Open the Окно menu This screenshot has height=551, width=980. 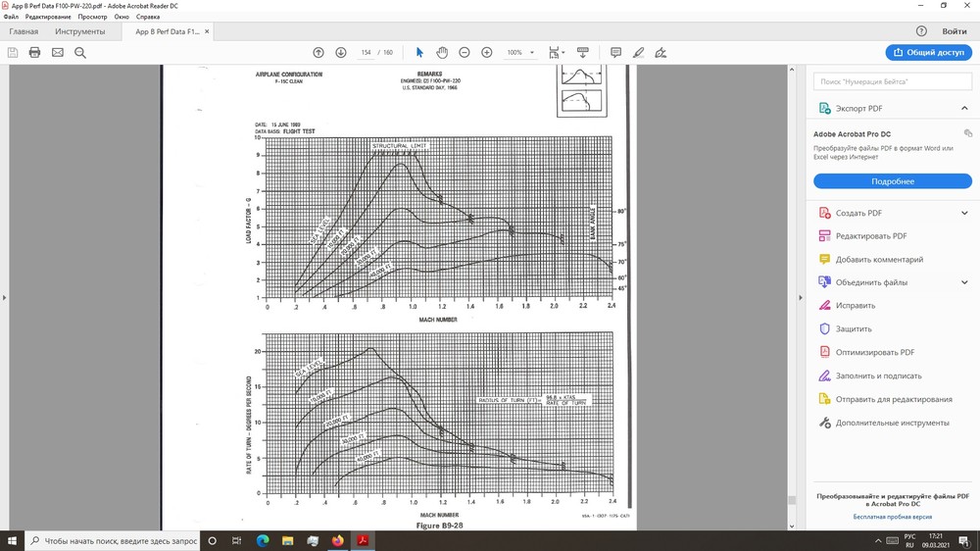(122, 17)
